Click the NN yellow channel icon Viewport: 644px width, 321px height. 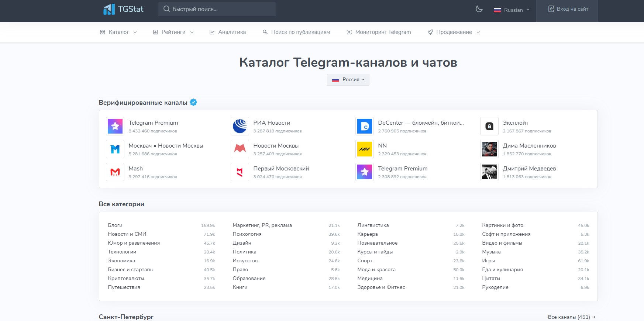pos(365,149)
